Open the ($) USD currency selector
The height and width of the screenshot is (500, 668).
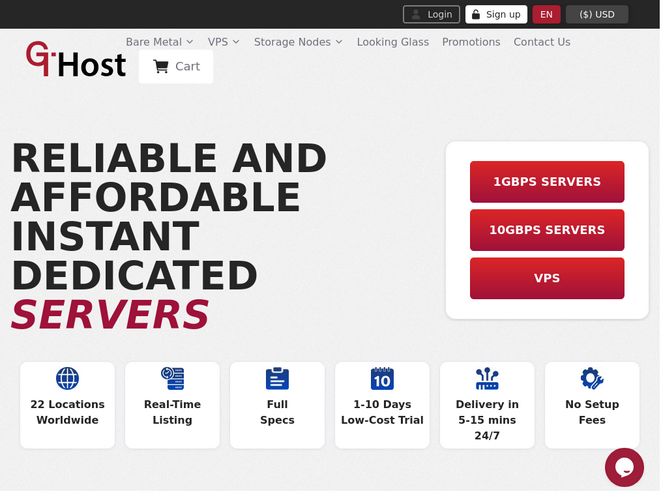coord(597,14)
